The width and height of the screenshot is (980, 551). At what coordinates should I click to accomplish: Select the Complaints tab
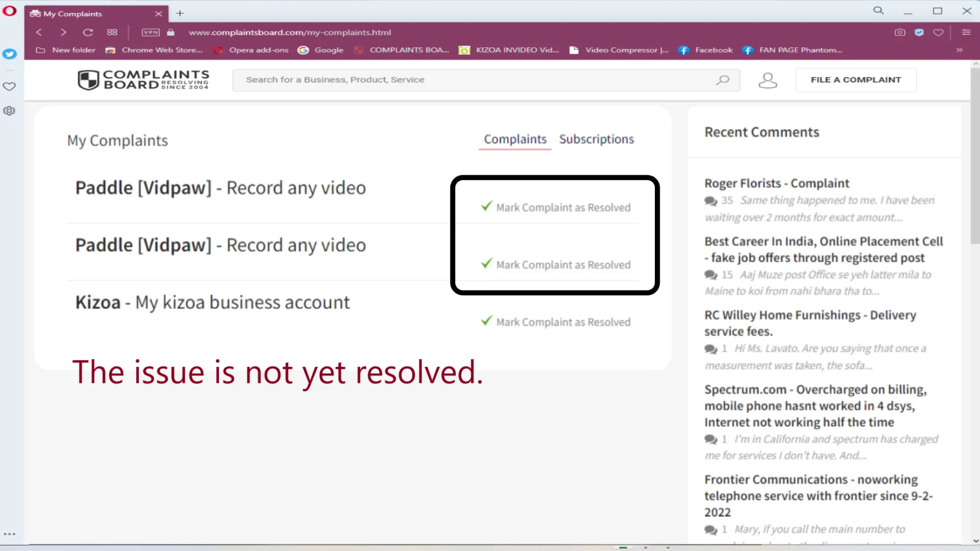[x=515, y=139]
